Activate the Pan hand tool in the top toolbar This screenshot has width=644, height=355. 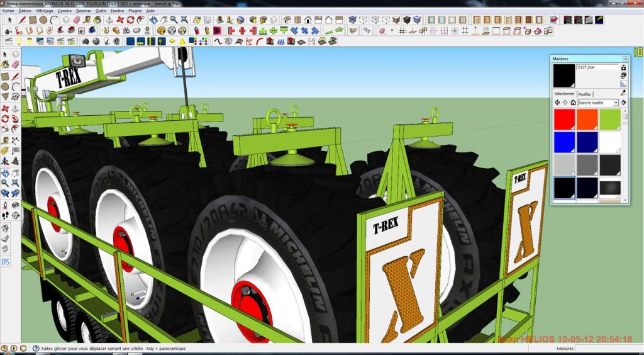click(164, 20)
